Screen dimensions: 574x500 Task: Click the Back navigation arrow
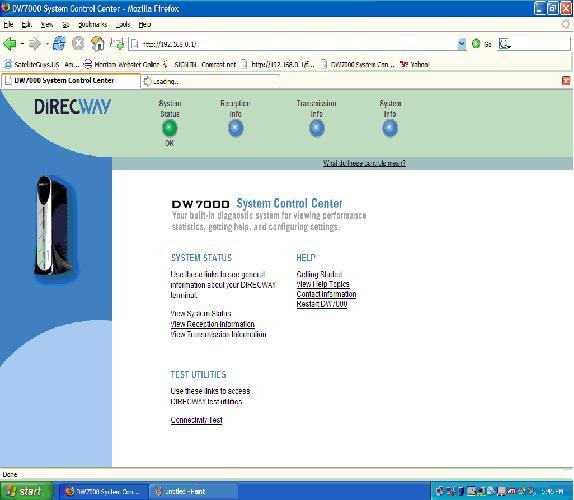[10, 44]
